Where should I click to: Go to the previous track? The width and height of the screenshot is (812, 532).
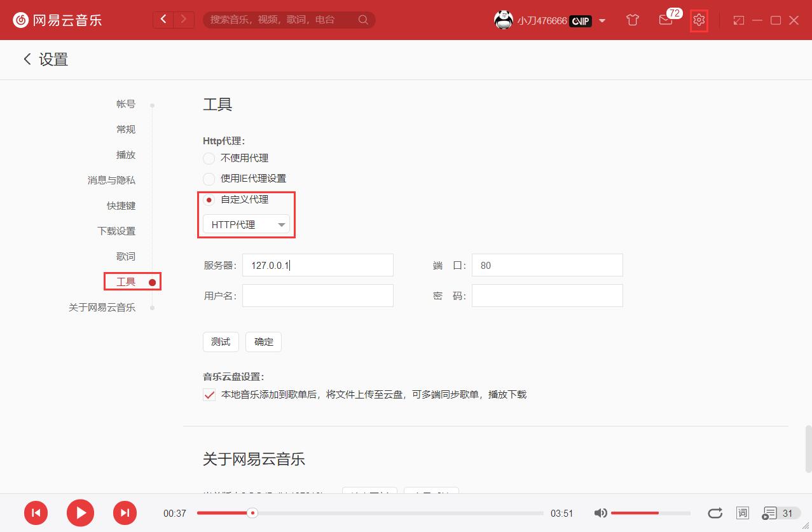36,513
